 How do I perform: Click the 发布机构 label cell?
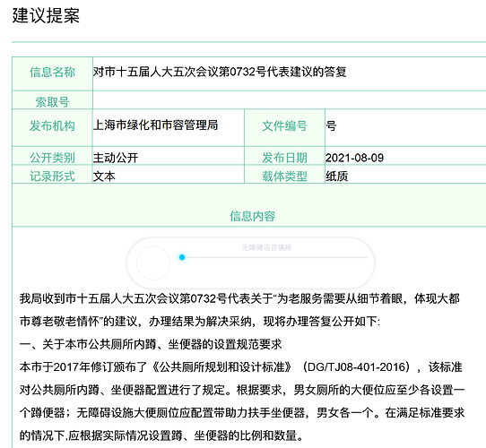(x=52, y=127)
